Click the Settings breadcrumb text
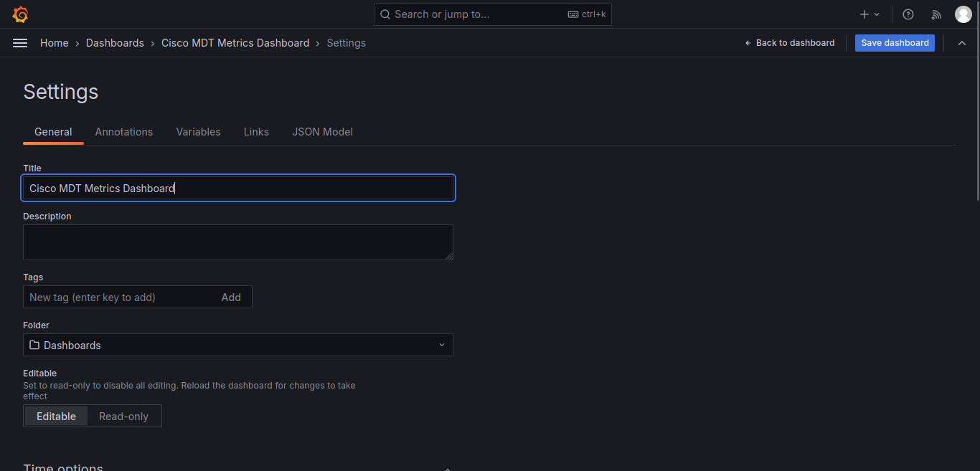980x471 pixels. coord(347,43)
